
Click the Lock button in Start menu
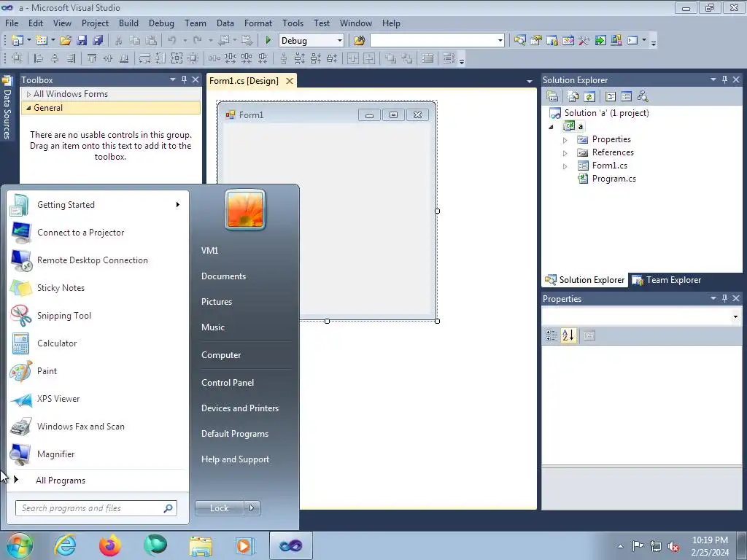click(219, 508)
